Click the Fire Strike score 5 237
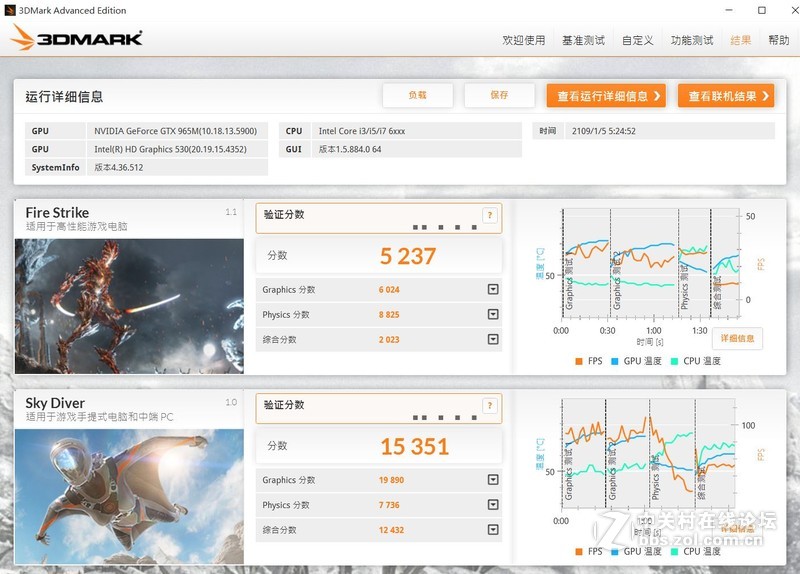The image size is (800, 574). click(x=408, y=256)
